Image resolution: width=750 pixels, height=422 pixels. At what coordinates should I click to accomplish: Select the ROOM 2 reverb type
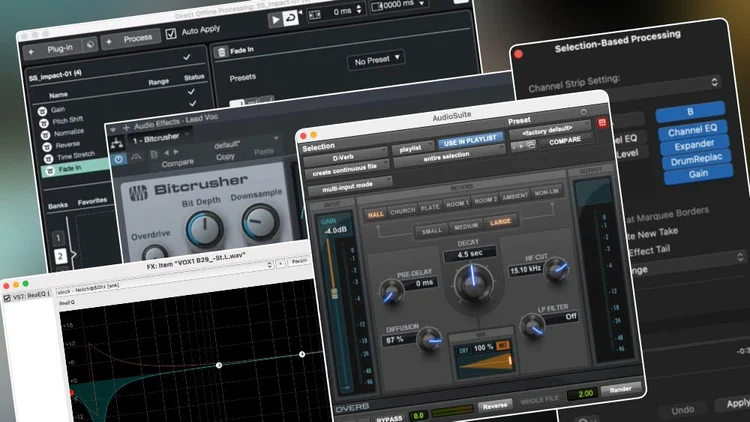pos(486,200)
